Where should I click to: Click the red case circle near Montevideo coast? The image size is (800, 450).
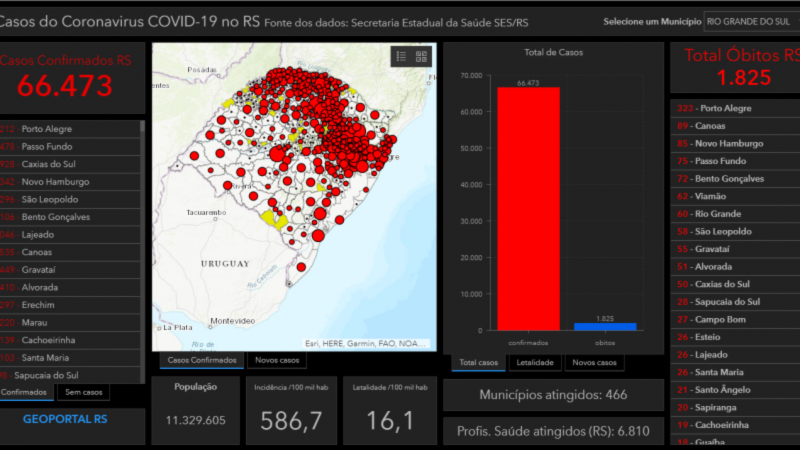[x=301, y=267]
